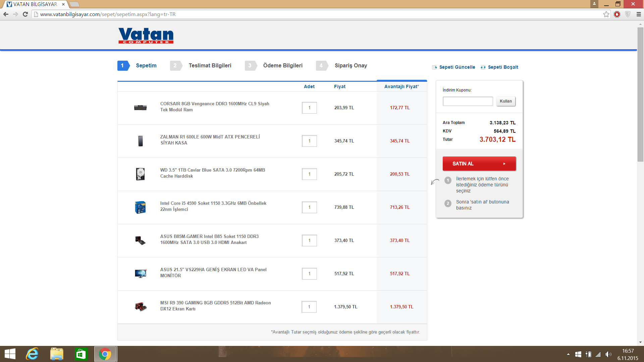Screen dimensions: 644x362
Task: Open the WD 1TB Caviar Blue link
Action: pos(213,173)
